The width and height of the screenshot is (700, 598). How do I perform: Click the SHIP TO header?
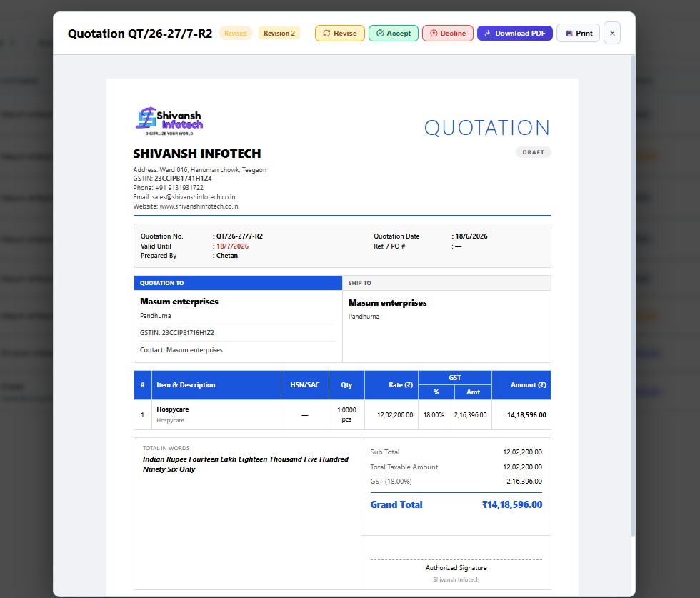pyautogui.click(x=446, y=283)
